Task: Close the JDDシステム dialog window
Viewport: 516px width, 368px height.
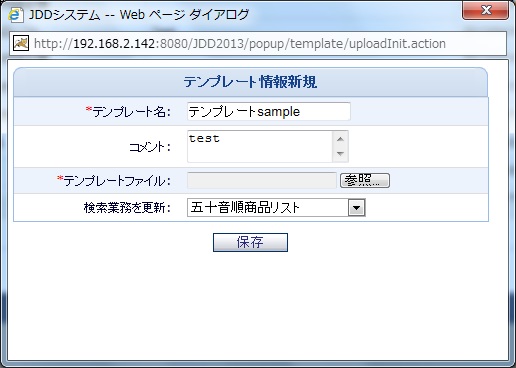Action: [x=485, y=10]
